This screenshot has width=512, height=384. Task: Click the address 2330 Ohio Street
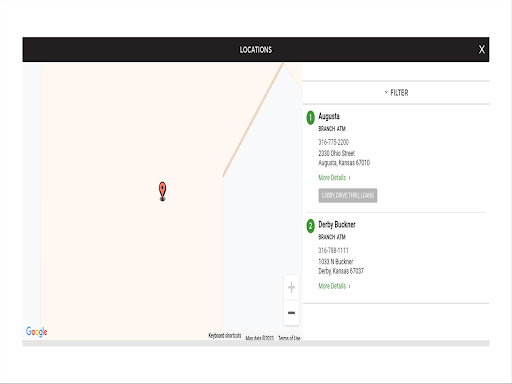pyautogui.click(x=336, y=153)
